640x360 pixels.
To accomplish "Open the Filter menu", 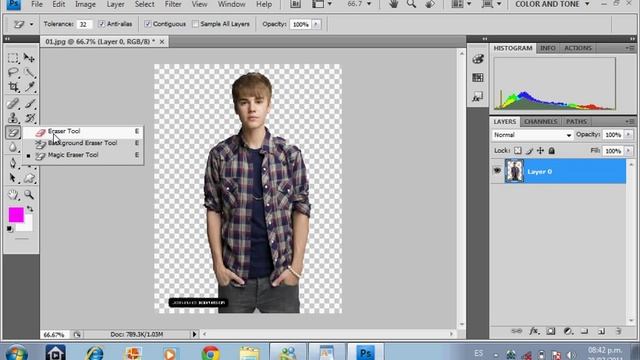I will [x=173, y=4].
